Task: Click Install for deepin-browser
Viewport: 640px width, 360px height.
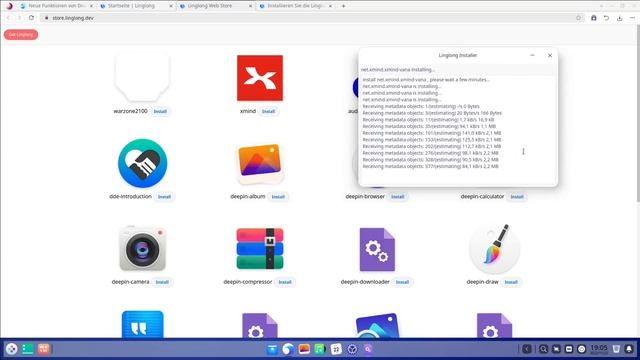Action: [x=398, y=197]
